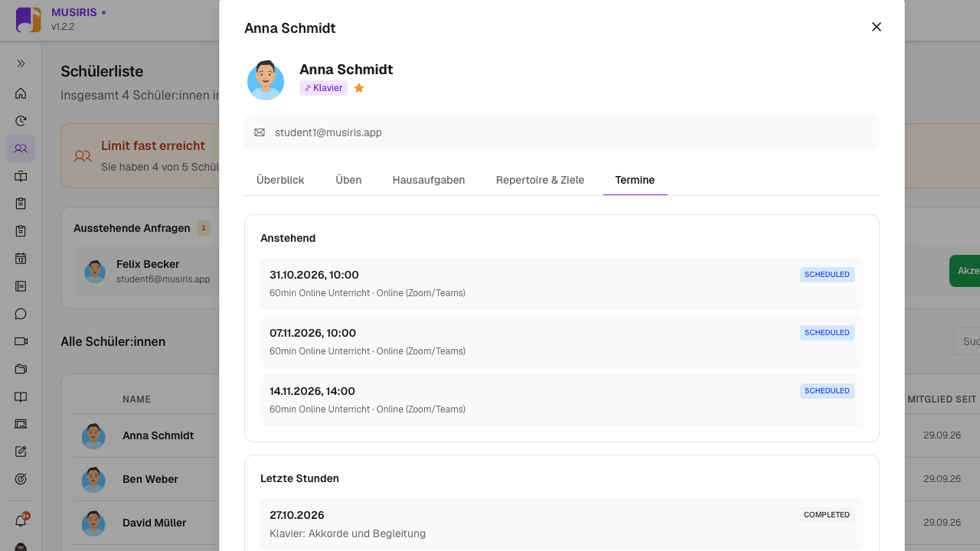Viewport: 980px width, 551px height.
Task: Click the MITGLIED SEIT column header
Action: 942,399
